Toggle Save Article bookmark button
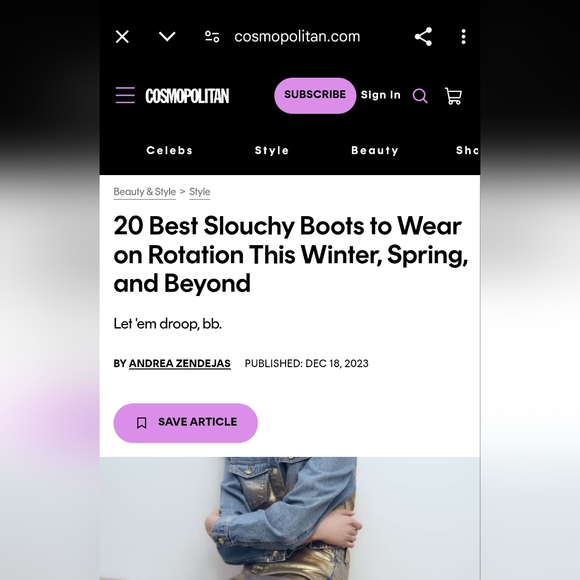Viewport: 580px width, 580px height. [x=185, y=423]
